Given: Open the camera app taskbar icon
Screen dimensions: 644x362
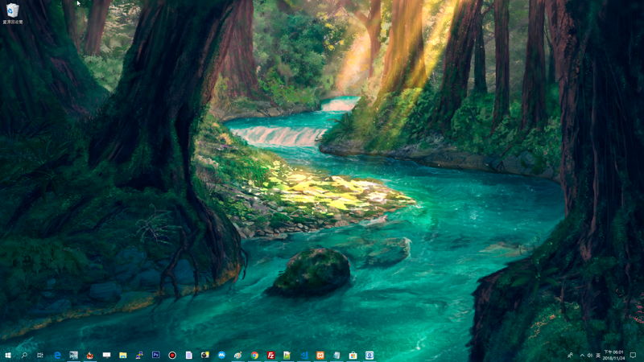Looking at the screenshot, I should coord(205,355).
